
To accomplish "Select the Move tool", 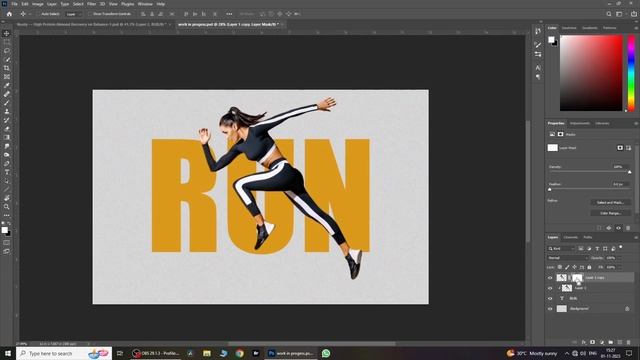I will [x=7, y=33].
